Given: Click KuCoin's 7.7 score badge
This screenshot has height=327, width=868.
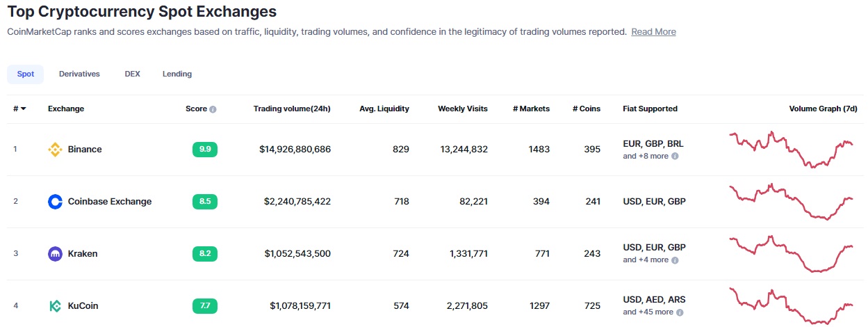Looking at the screenshot, I should pos(205,305).
